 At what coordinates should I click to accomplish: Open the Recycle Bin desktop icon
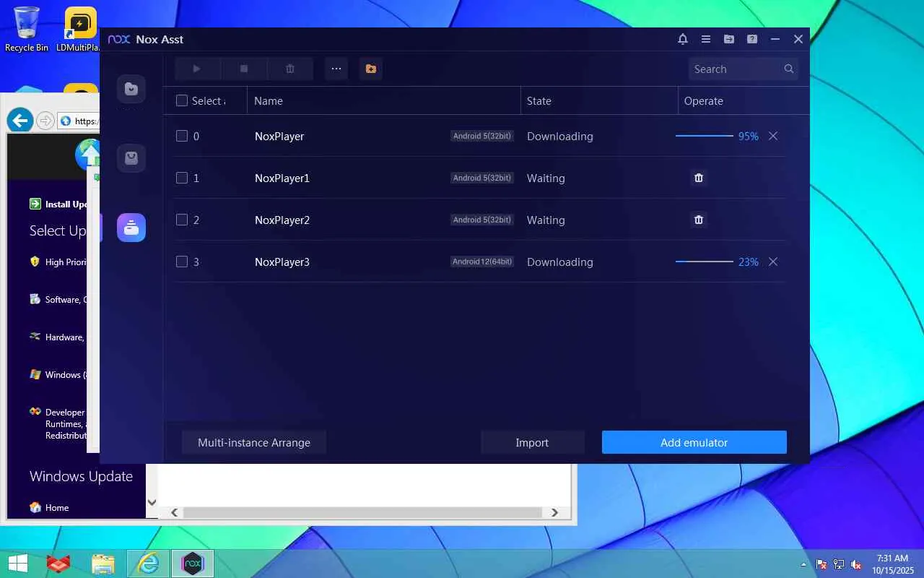tap(27, 29)
